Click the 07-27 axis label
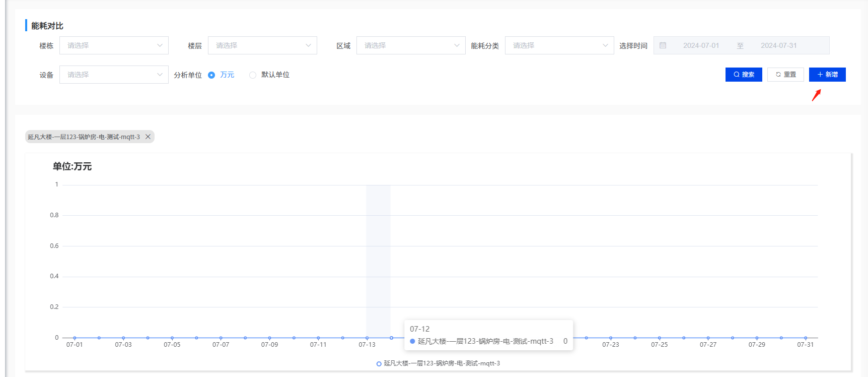868x377 pixels. (x=708, y=345)
